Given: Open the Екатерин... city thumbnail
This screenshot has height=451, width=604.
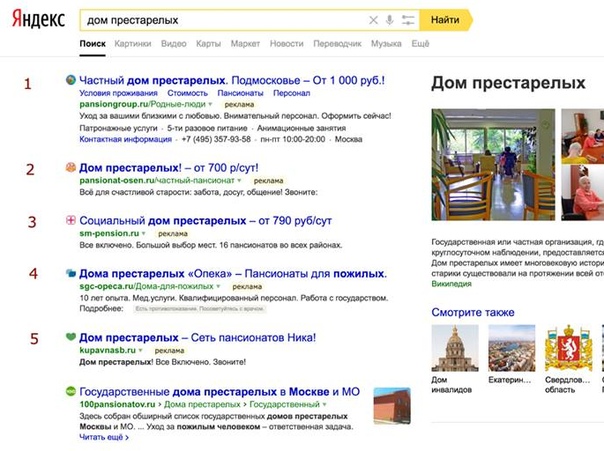Looking at the screenshot, I should tap(512, 348).
